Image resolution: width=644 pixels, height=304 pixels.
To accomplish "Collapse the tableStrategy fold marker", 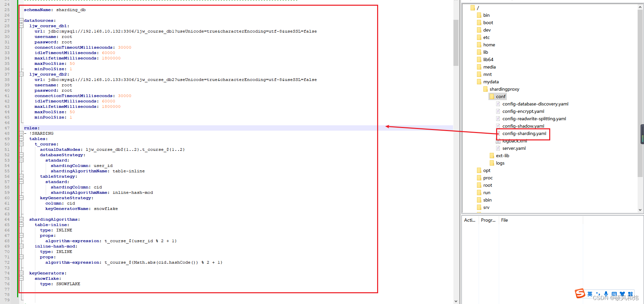I will pyautogui.click(x=21, y=176).
